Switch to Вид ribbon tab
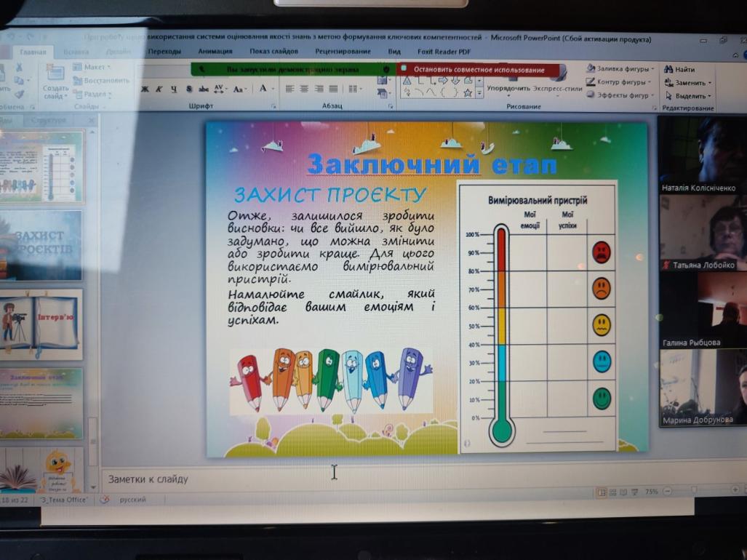Screen dimensions: 747x560 pos(394,51)
